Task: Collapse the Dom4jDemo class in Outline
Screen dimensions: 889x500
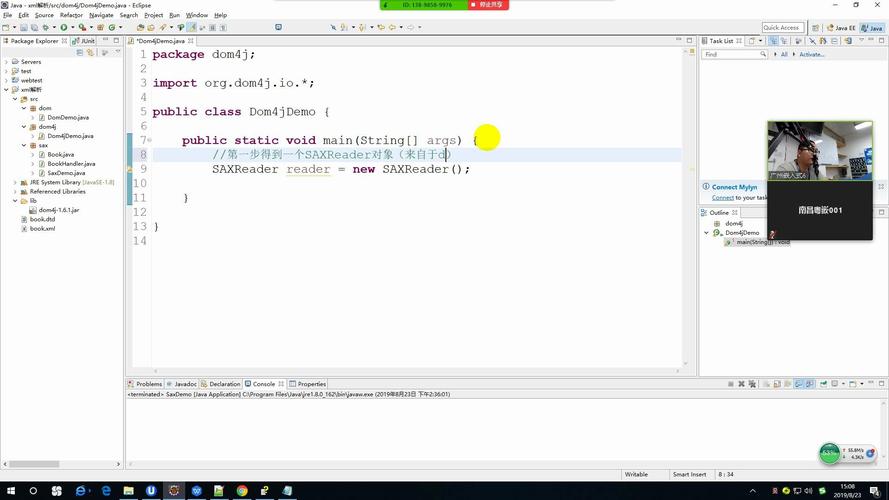Action: click(706, 233)
